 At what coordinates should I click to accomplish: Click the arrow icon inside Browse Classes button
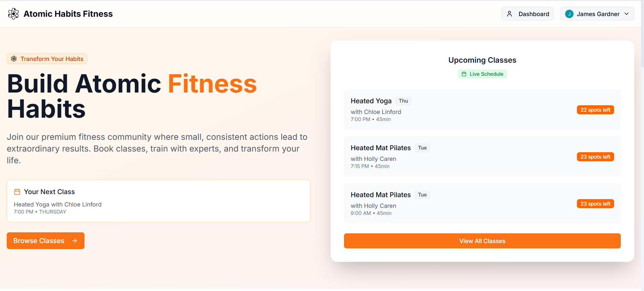[74, 241]
